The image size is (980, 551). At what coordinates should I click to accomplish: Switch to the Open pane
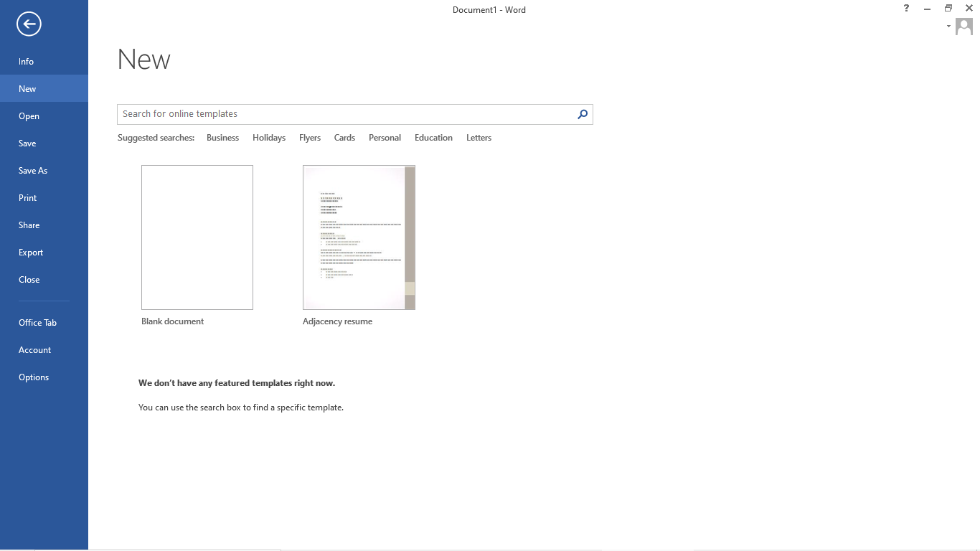(29, 116)
